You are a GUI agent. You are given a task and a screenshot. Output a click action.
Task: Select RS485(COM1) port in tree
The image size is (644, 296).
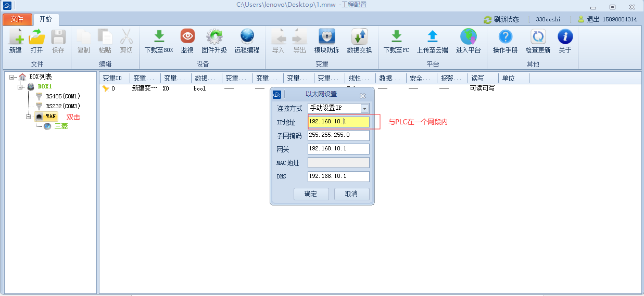[x=63, y=96]
